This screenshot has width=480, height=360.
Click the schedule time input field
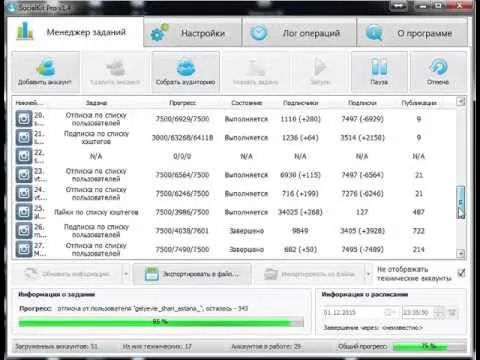tap(417, 313)
